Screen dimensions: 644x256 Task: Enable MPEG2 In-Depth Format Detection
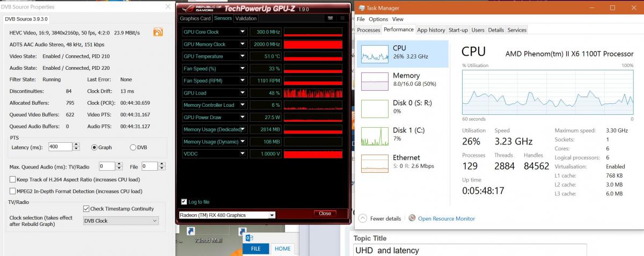(x=13, y=191)
